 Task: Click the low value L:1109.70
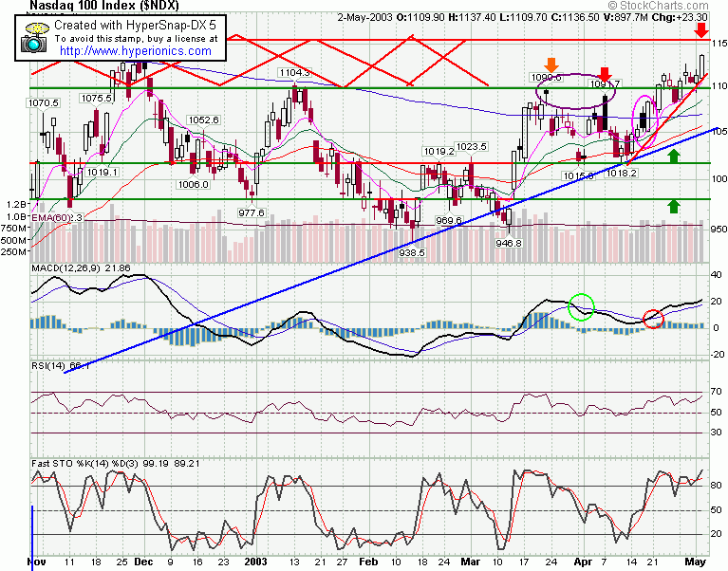[523, 17]
